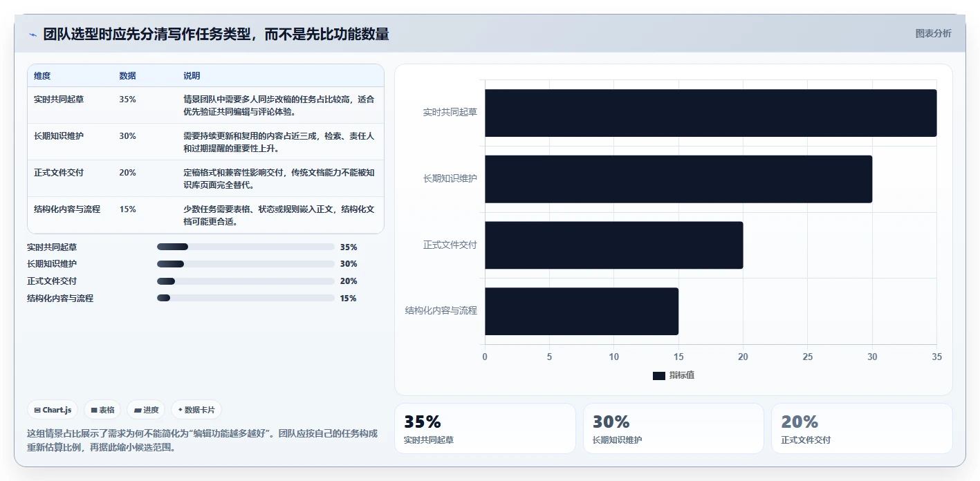Click the 30% value in the table
This screenshot has height=481, width=980.
127,136
